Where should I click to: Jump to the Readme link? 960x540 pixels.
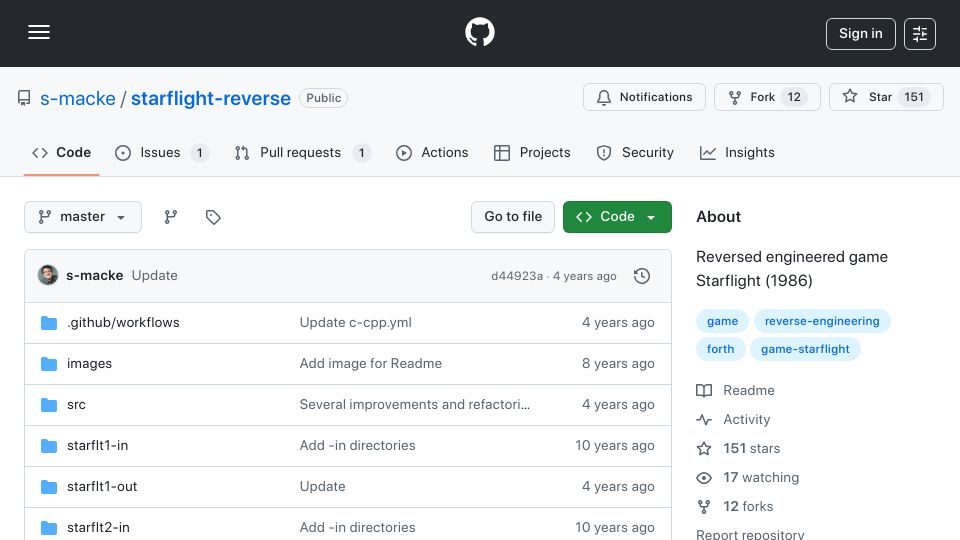coord(735,391)
